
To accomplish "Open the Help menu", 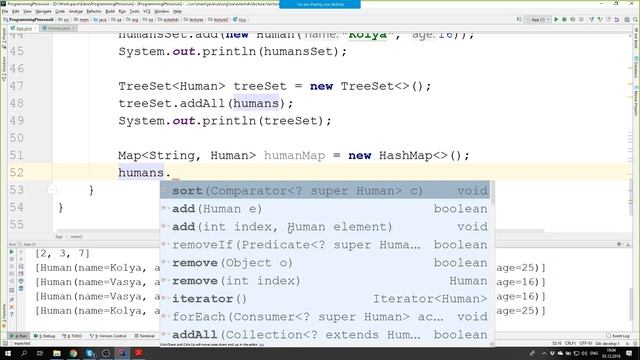I will coord(178,11).
